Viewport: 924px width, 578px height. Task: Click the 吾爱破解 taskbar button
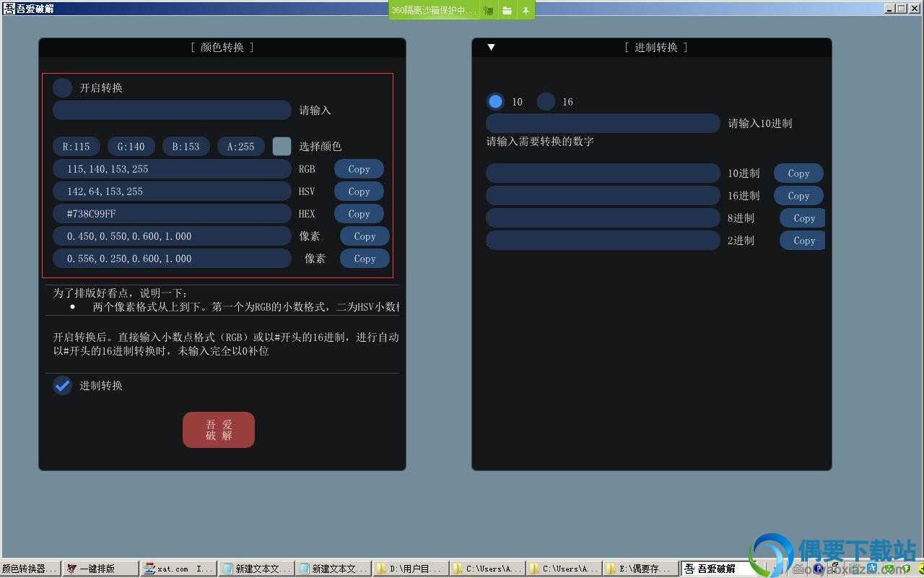tap(717, 569)
